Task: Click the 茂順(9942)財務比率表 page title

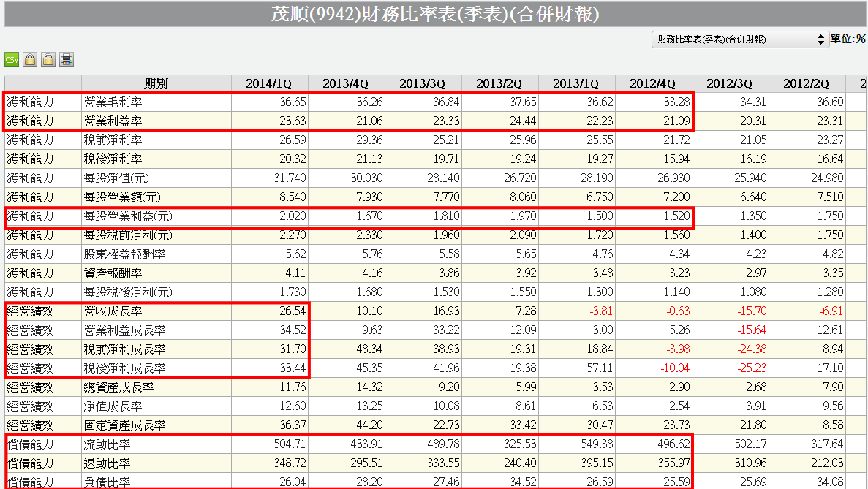Action: (435, 14)
